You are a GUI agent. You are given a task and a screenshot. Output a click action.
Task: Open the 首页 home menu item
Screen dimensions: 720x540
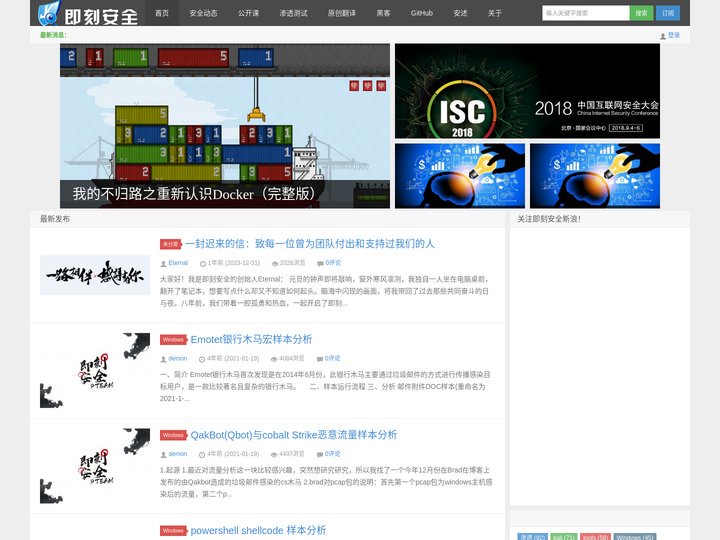point(162,13)
